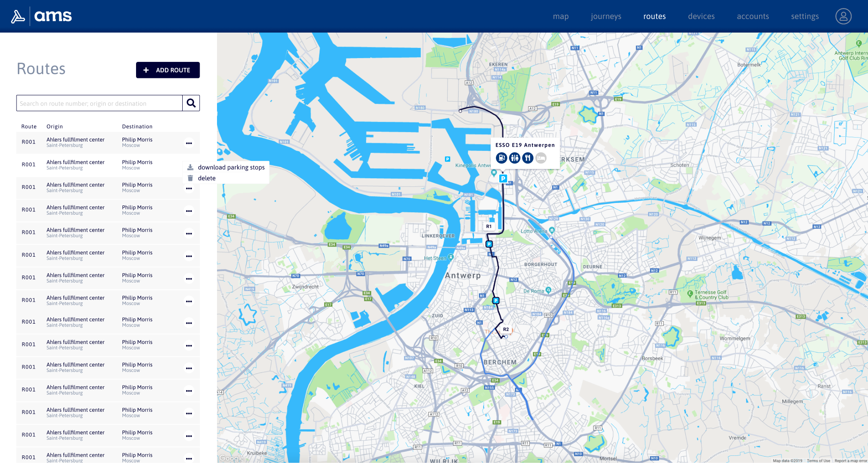Click the fuel pump icon in ESSO popup
The image size is (868, 463).
[501, 158]
